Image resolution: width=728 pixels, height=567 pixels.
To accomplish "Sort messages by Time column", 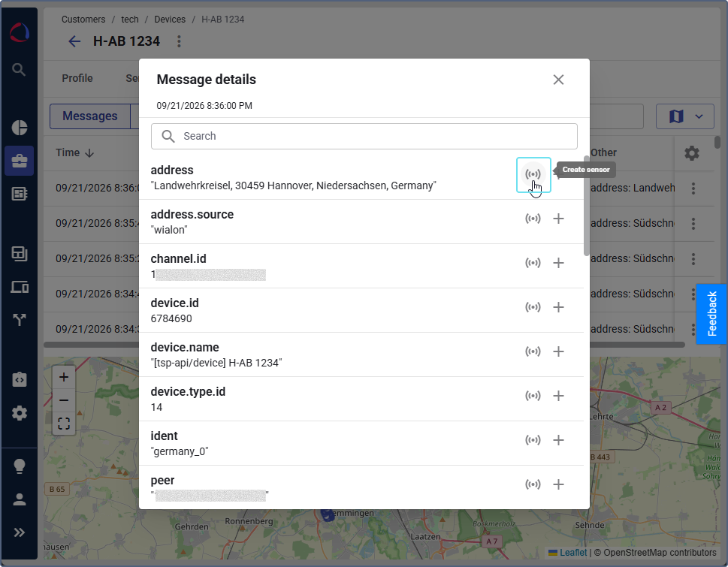I will pyautogui.click(x=74, y=152).
